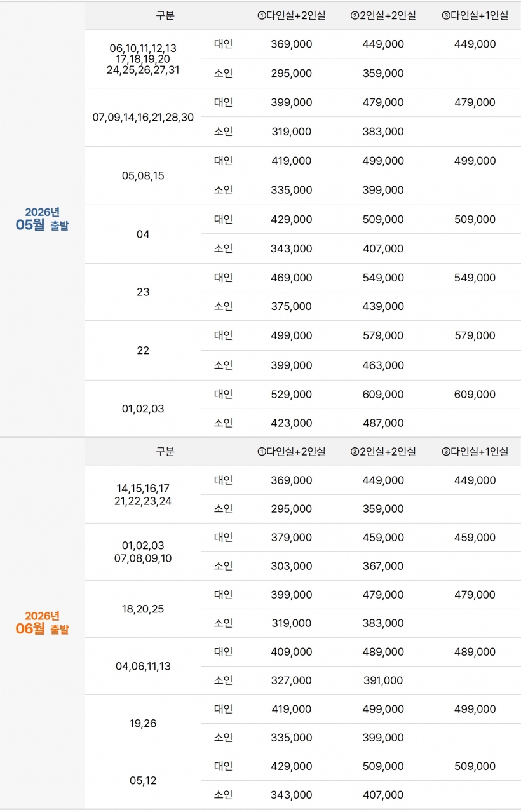This screenshot has height=812, width=521.
Task: Click the 2026년 06월 출발 label
Action: [42, 623]
